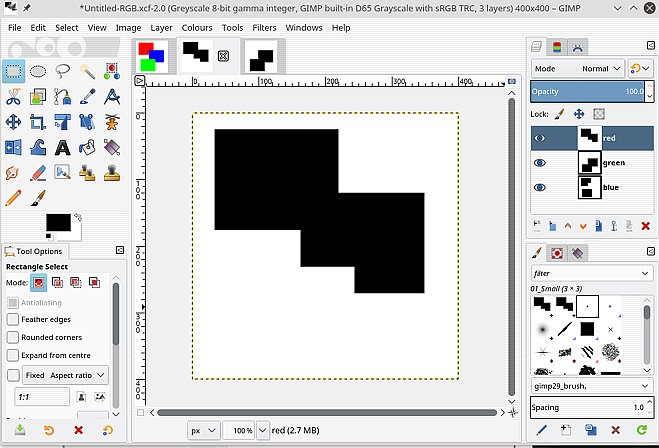659x448 pixels.
Task: Select the Pencil tool
Action: tap(13, 198)
